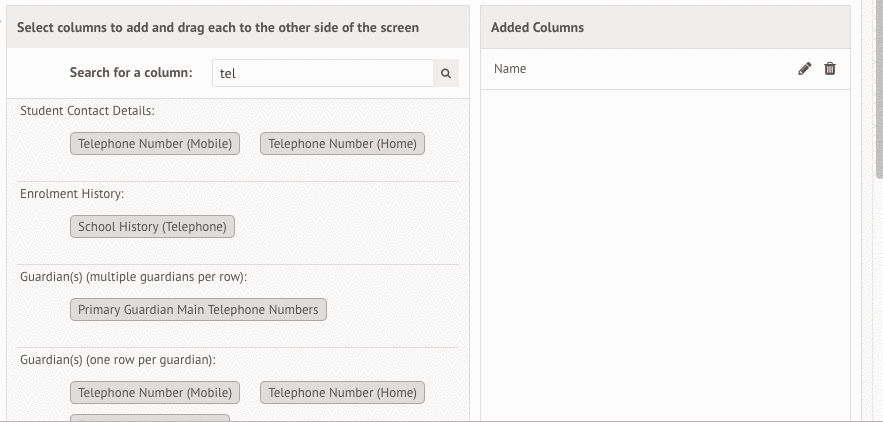Select one-row-per-guardian Telephone Number (Mobile)

tap(155, 393)
